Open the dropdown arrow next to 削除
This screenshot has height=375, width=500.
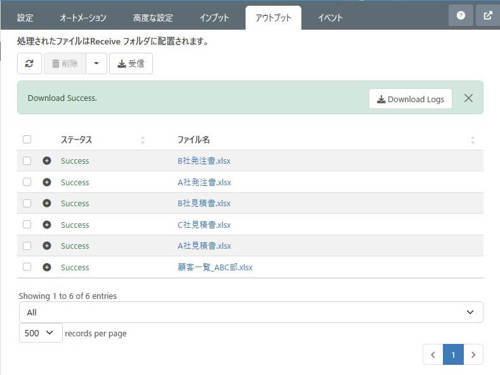96,63
